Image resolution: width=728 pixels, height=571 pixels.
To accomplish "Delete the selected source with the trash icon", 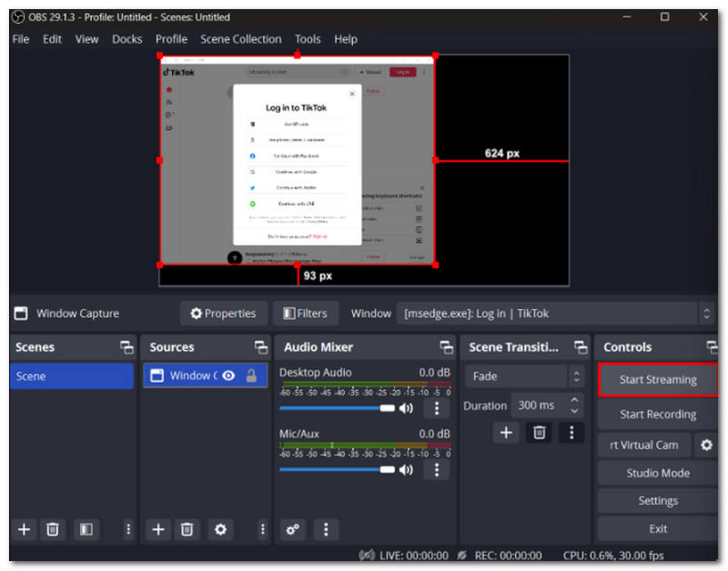I will 187,529.
